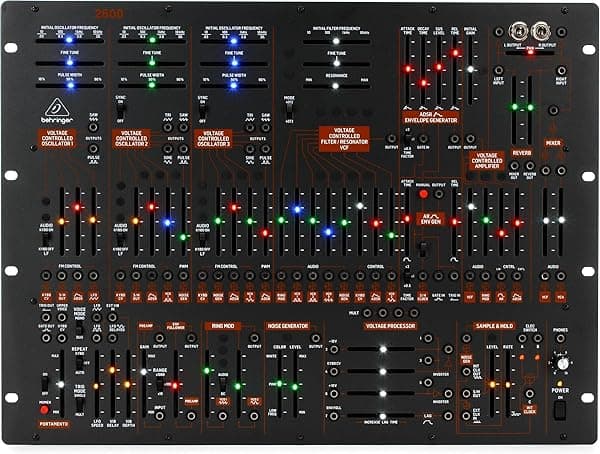Image resolution: width=600 pixels, height=454 pixels.
Task: Click the Reverb Out jack
Action: [530, 166]
